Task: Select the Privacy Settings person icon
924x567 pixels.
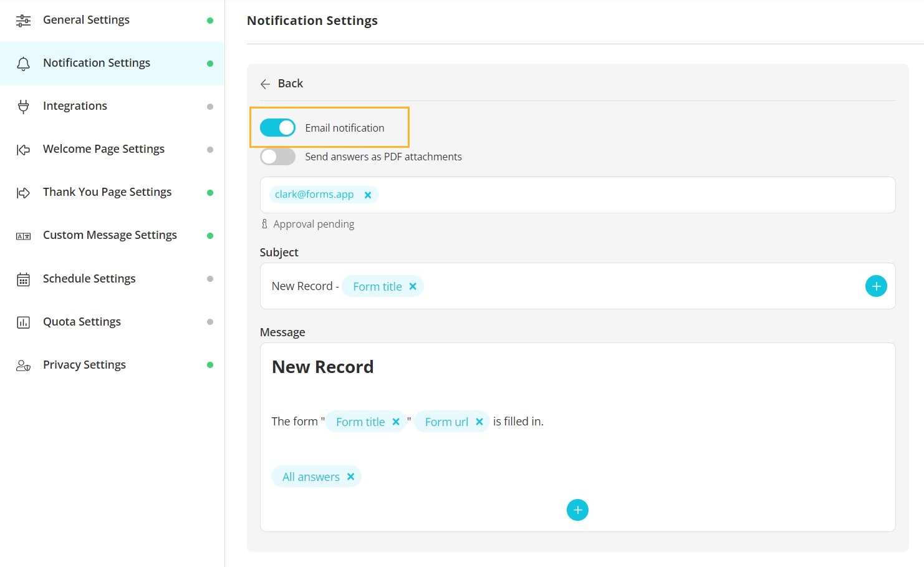Action: click(x=23, y=365)
